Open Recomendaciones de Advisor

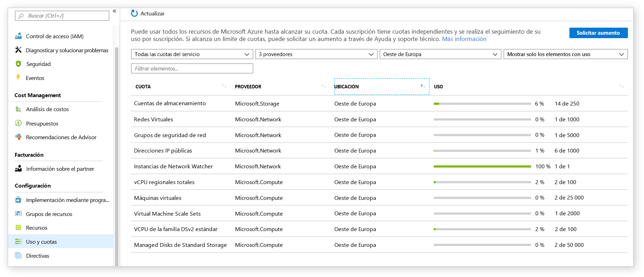(61, 137)
